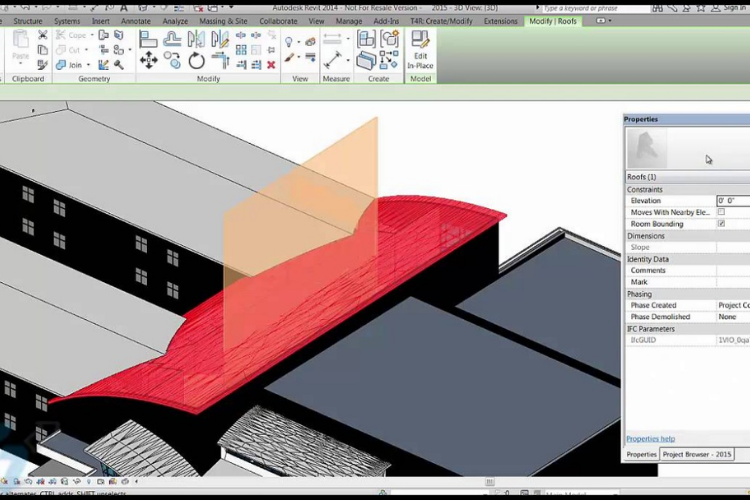
Task: Open the Measure tool dropdown arrow
Action: [x=348, y=60]
